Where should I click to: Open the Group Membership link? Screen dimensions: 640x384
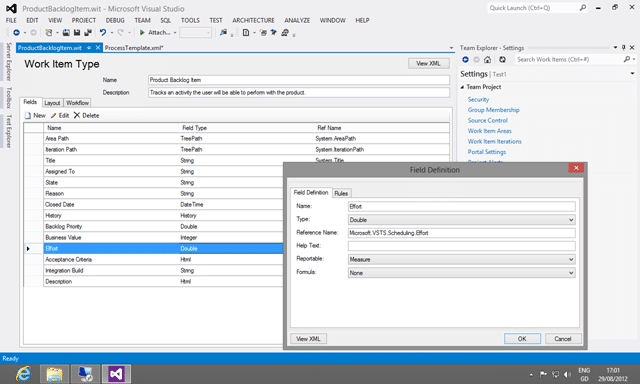tap(493, 110)
